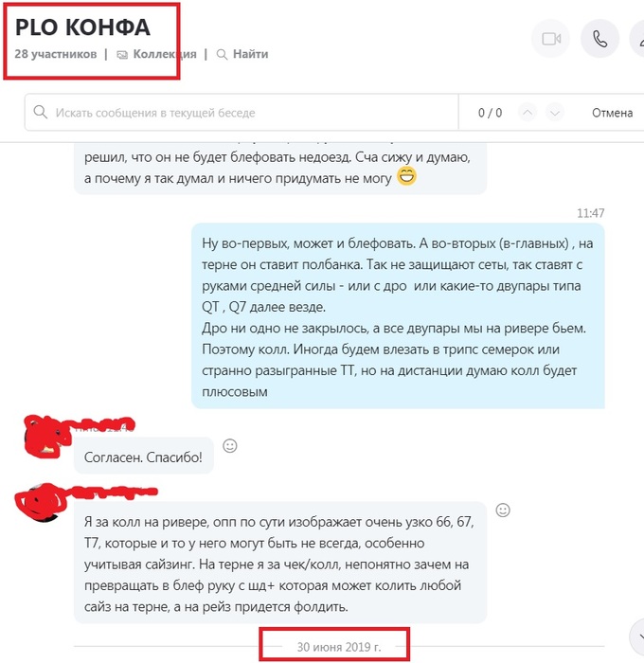Open the partially visible add-participant icon
Viewport: 644px width, 663px height.
click(x=638, y=39)
